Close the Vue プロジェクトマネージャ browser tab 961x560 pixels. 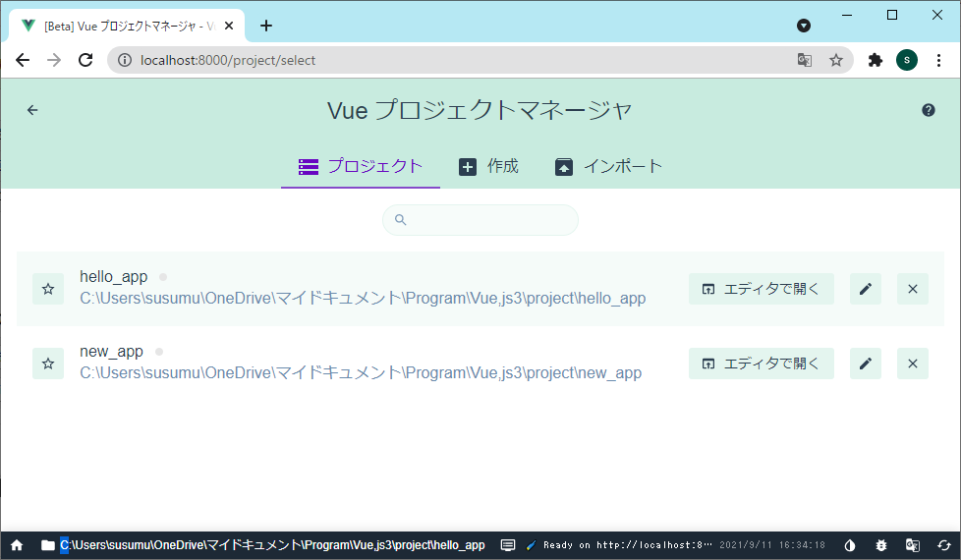coord(229,26)
